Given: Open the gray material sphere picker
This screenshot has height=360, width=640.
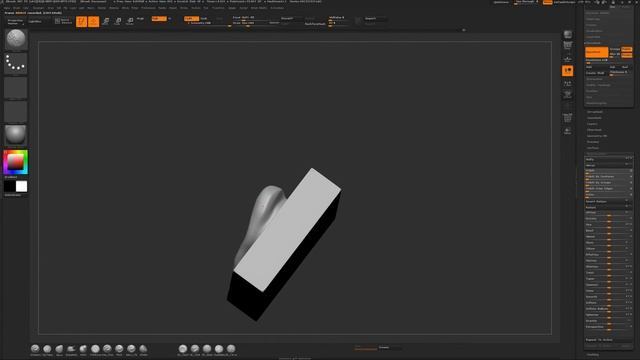Looking at the screenshot, I should pos(16,135).
